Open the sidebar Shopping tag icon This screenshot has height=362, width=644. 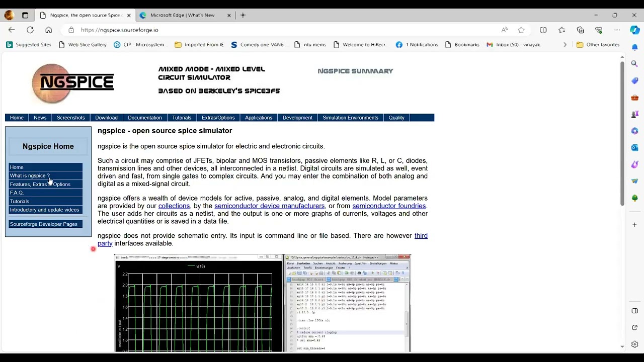coord(634,80)
